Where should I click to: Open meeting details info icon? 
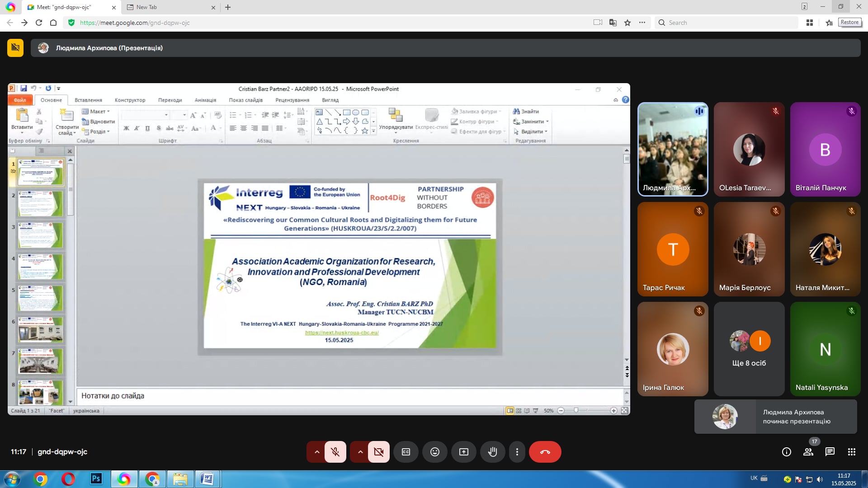[787, 452]
